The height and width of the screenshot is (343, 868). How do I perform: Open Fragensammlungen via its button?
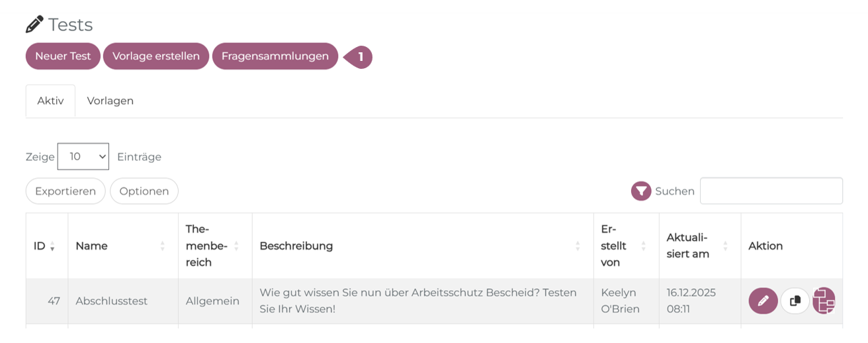(x=275, y=56)
